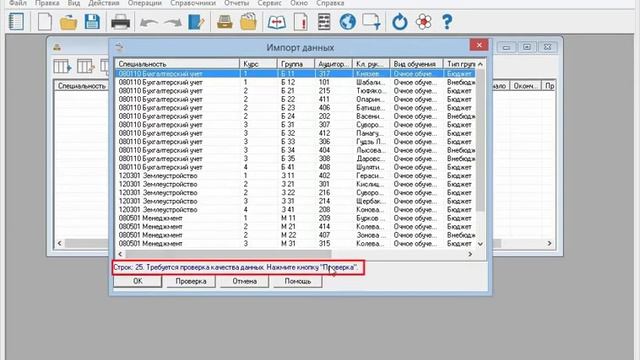The height and width of the screenshot is (360, 640).
Task: Click the dialog's scroll down arrow
Action: tap(480, 244)
